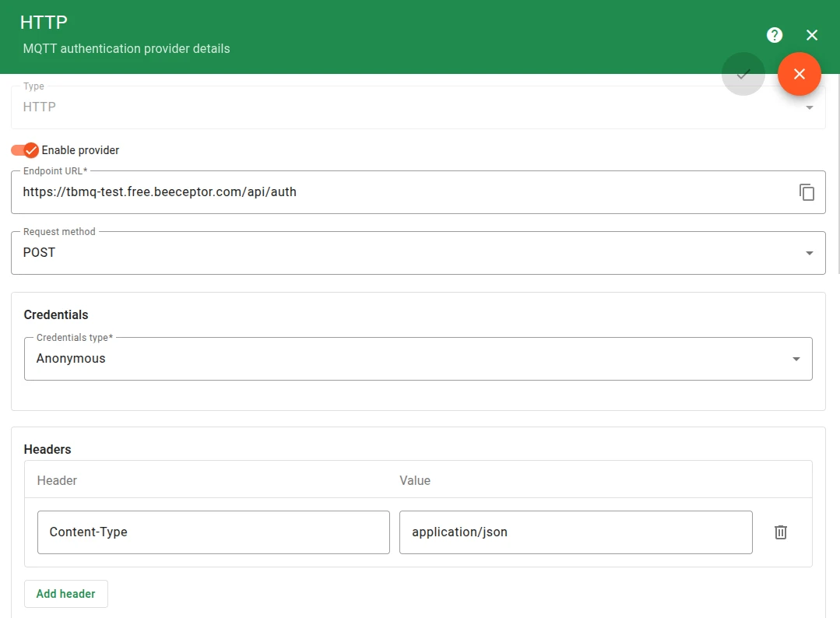Screen dimensions: 840x618
Task: Click the Enable provider label
Action: tap(80, 150)
